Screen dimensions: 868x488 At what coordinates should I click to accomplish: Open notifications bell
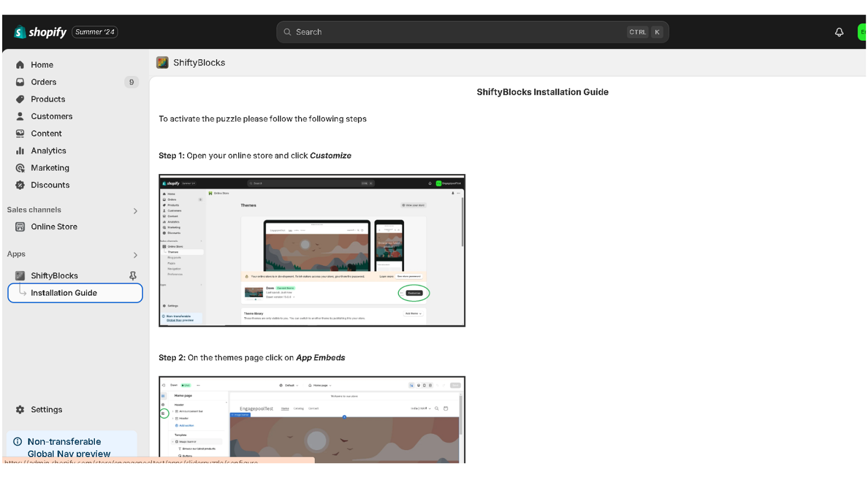[x=839, y=32]
